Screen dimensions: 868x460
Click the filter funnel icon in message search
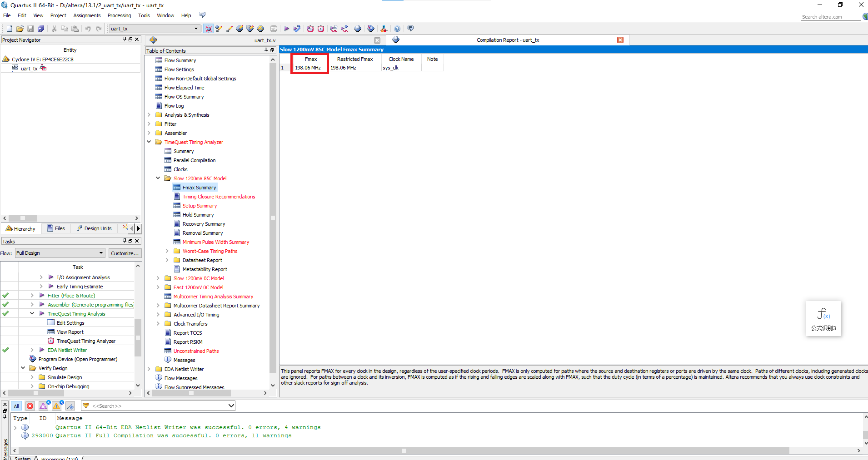(86, 406)
